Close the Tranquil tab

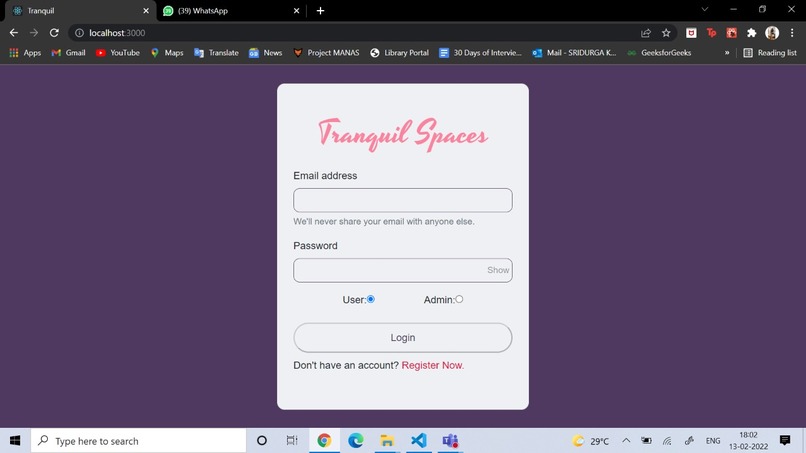(146, 11)
